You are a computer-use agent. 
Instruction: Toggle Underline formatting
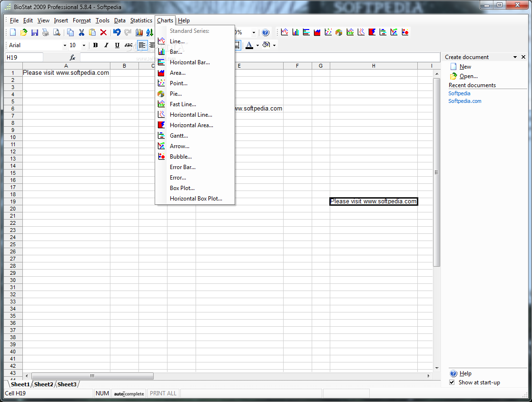118,45
